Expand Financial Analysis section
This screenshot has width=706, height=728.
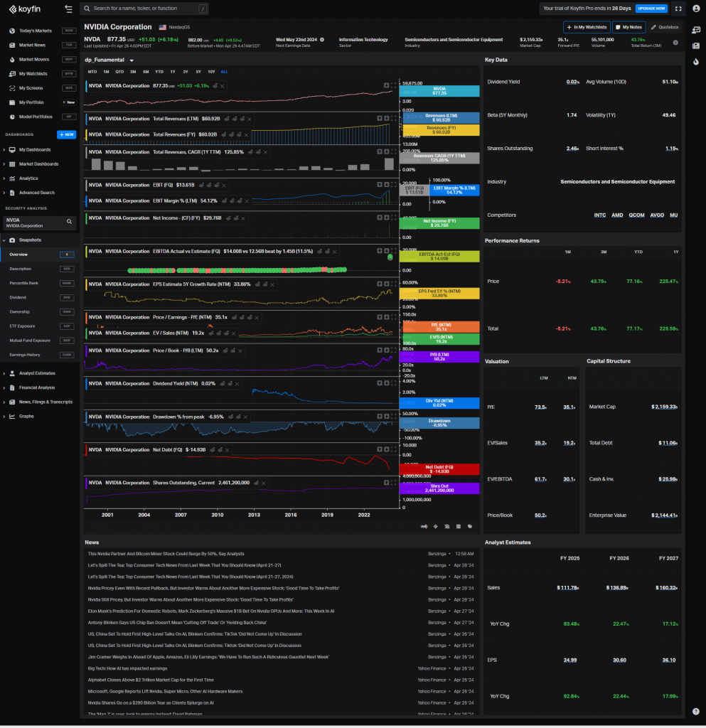pos(5,388)
